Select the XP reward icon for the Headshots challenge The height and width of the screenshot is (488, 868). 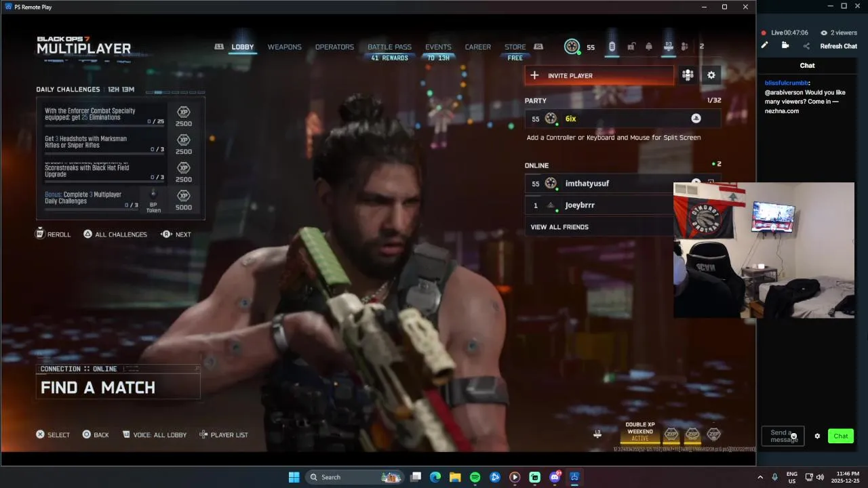tap(184, 140)
